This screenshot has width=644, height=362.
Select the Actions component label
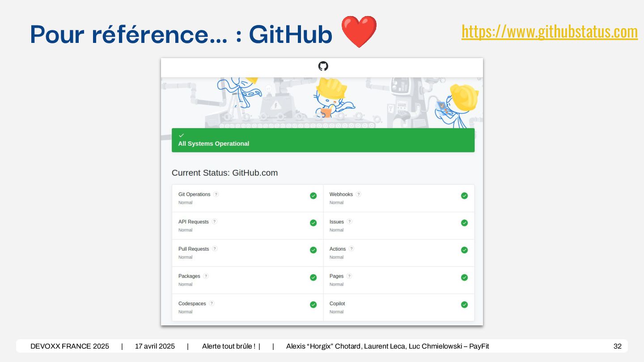coord(338,249)
